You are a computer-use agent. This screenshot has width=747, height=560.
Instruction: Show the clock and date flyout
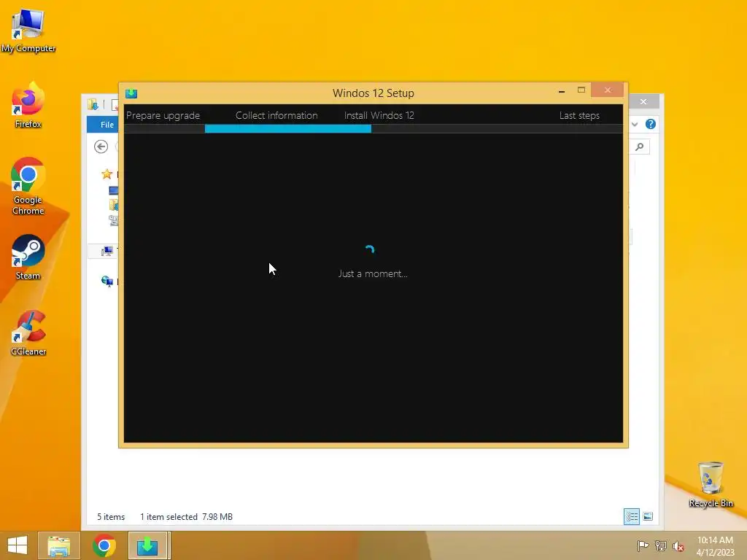coord(715,546)
